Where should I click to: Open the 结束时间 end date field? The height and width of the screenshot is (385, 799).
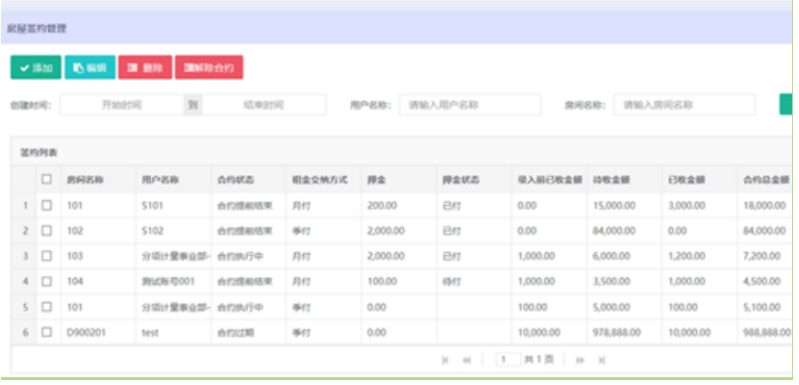pyautogui.click(x=264, y=105)
